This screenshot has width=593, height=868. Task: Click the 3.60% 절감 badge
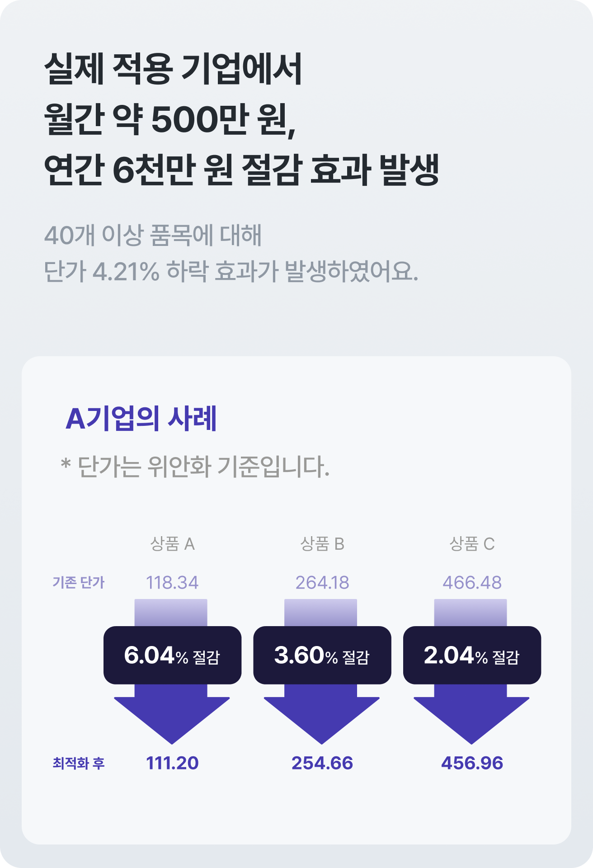pos(322,655)
